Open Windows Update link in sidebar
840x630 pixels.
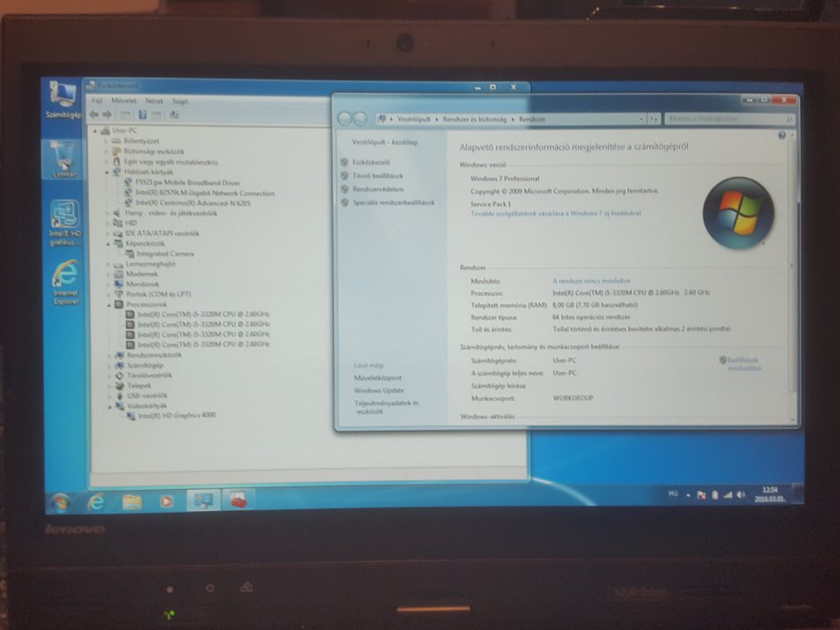click(379, 390)
